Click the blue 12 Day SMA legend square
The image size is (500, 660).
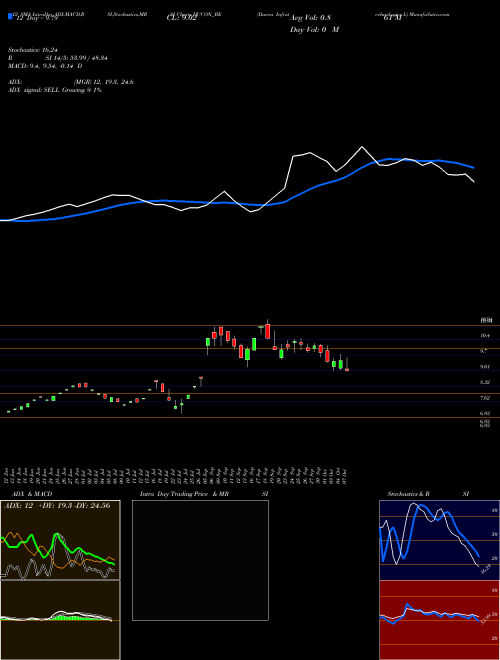tap(11, 17)
